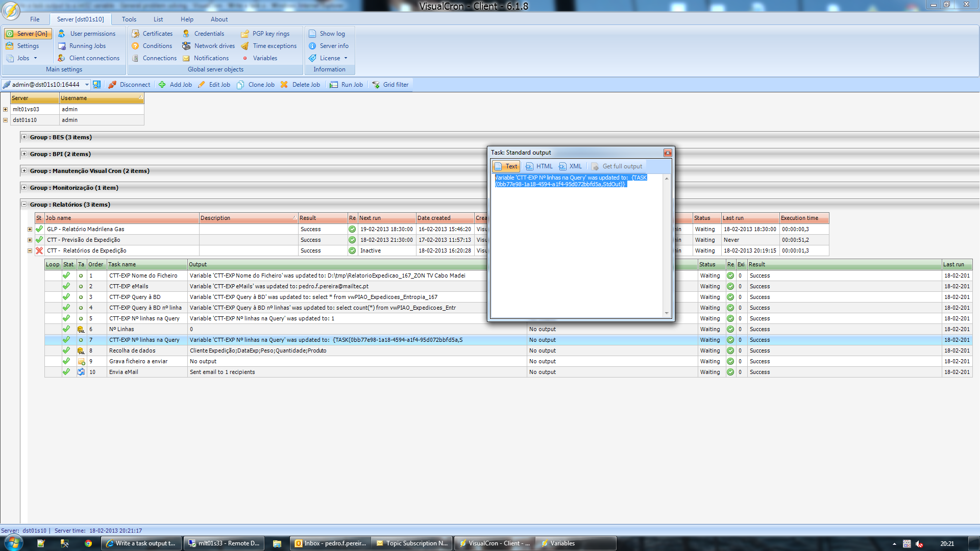Close the Task: Standard output popup
Image resolution: width=980 pixels, height=551 pixels.
[x=668, y=153]
